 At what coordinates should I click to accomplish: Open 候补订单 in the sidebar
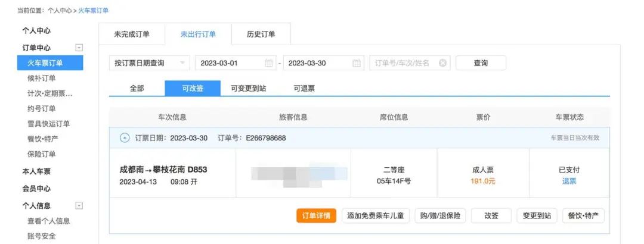pos(42,79)
